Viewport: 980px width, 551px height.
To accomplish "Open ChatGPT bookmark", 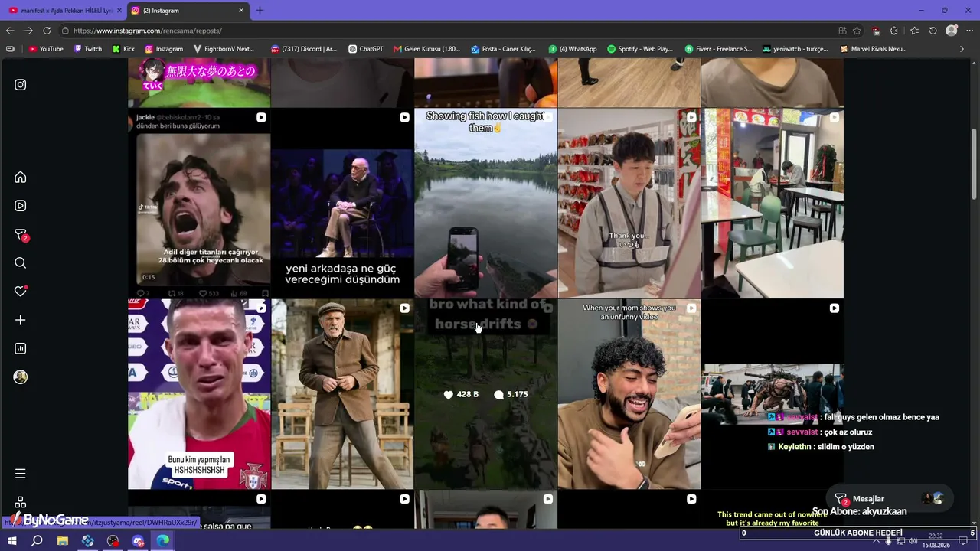I will pos(364,49).
